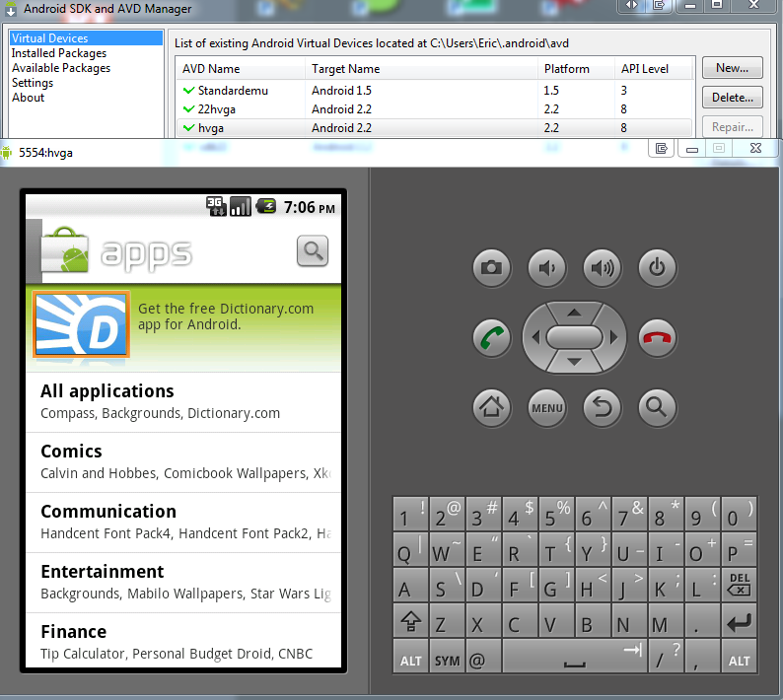Screen dimensions: 783x700
Task: Open the All applications category
Action: pyautogui.click(x=183, y=402)
